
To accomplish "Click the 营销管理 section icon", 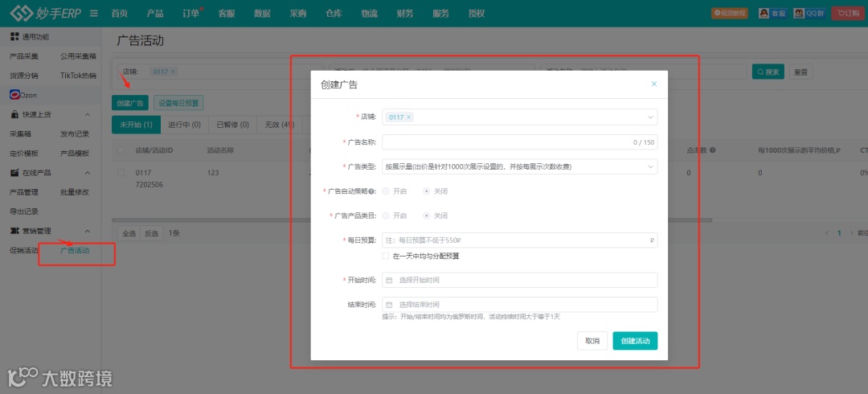I will (x=14, y=231).
